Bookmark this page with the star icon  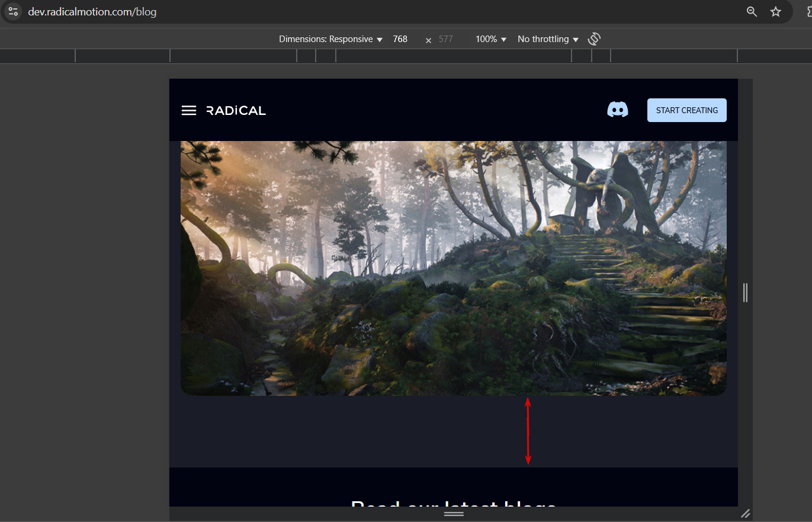click(776, 12)
